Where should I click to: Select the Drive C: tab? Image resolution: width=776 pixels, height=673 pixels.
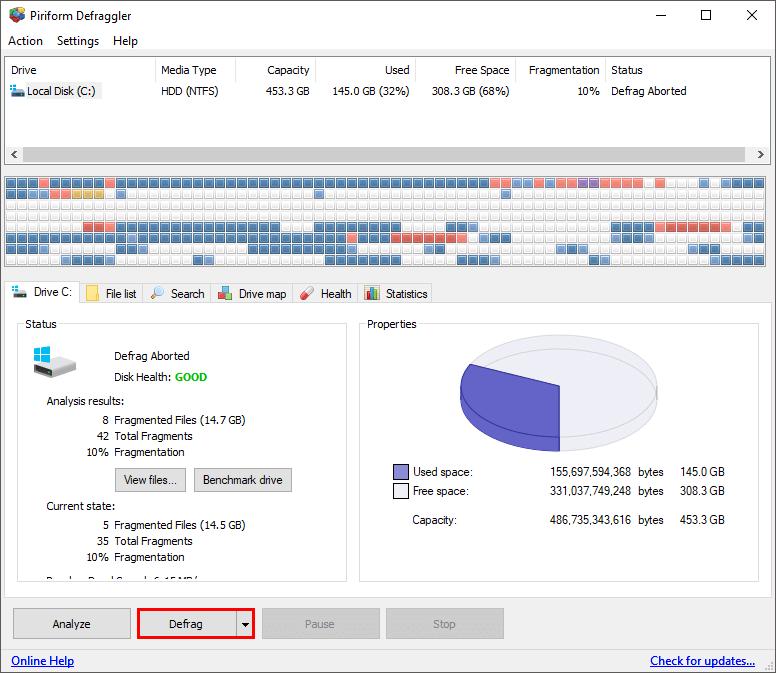coord(43,292)
